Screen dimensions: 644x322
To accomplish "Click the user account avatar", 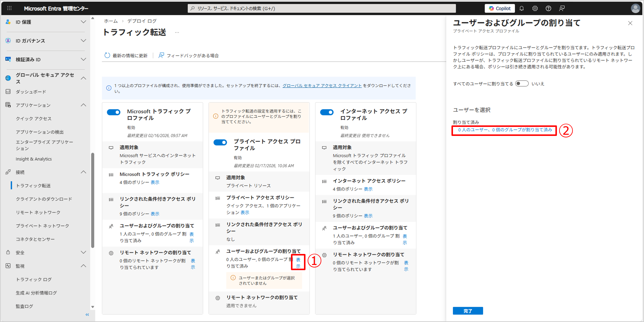I will (x=635, y=8).
